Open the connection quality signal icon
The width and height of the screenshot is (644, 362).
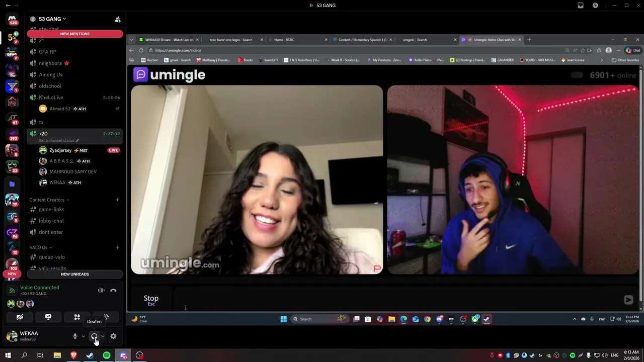pyautogui.click(x=12, y=290)
